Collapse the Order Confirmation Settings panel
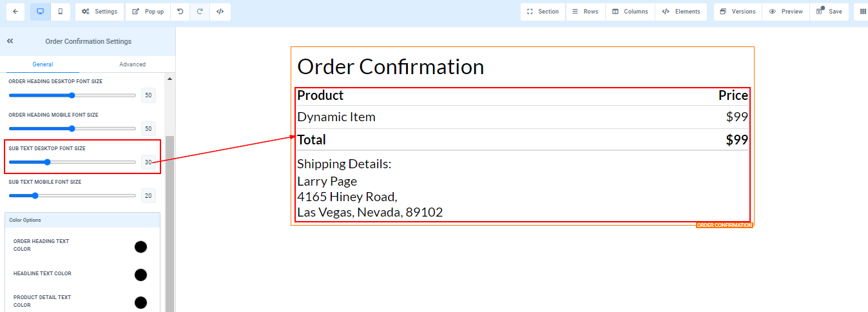The image size is (868, 312). tap(10, 41)
